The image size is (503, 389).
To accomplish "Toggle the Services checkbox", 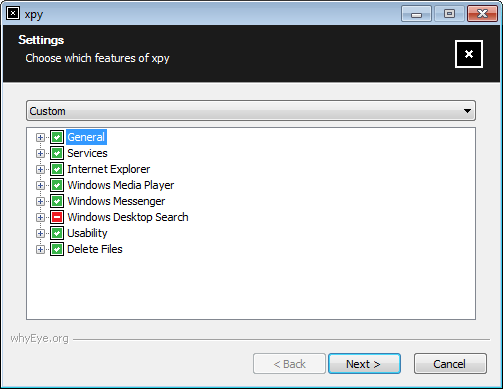I will tap(57, 153).
